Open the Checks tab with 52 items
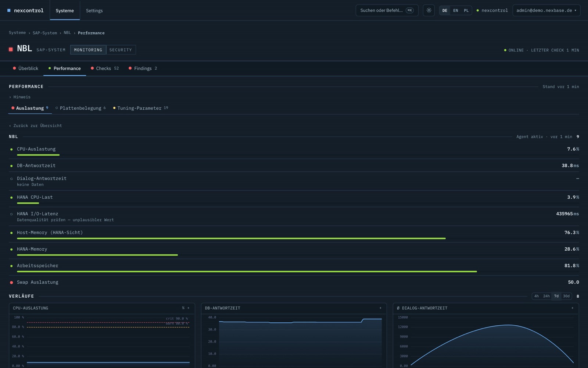The height and width of the screenshot is (368, 588). pyautogui.click(x=105, y=68)
